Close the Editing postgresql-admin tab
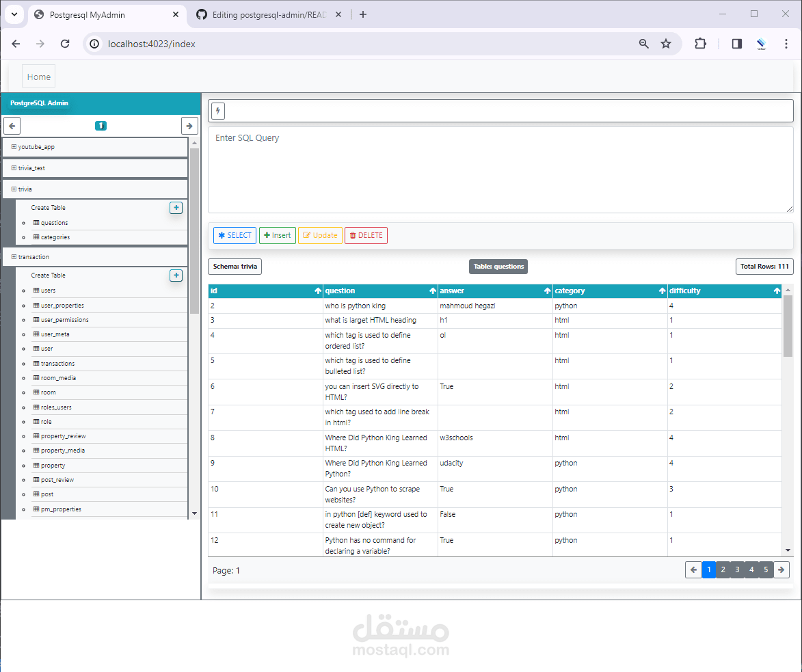Image resolution: width=802 pixels, height=672 pixels. (338, 15)
